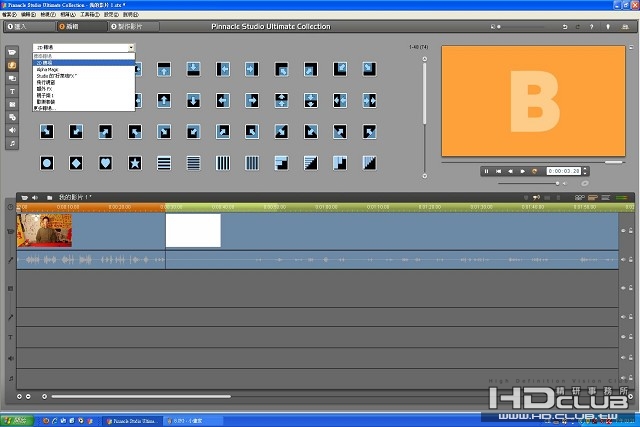Open the still images album icon

[12, 105]
